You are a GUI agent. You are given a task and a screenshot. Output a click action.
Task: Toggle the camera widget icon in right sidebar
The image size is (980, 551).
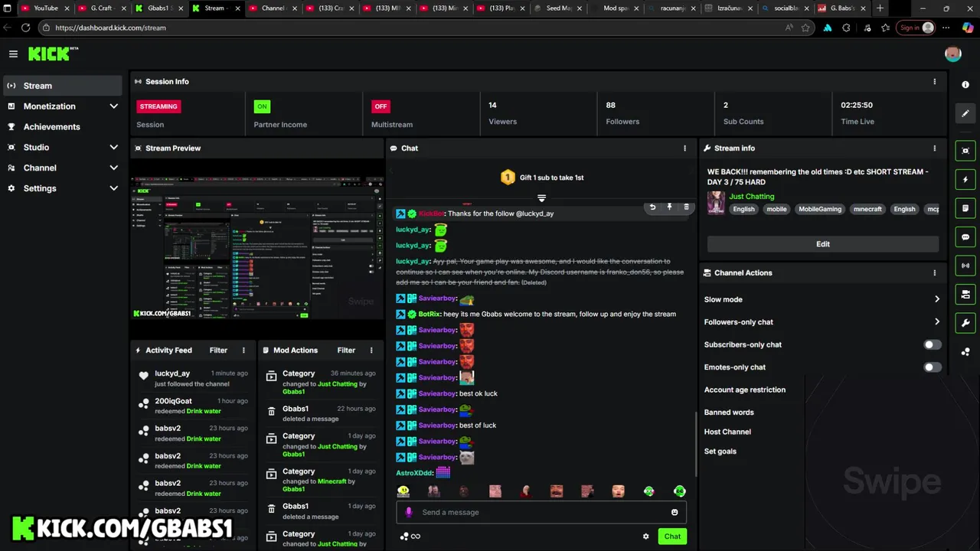click(965, 294)
